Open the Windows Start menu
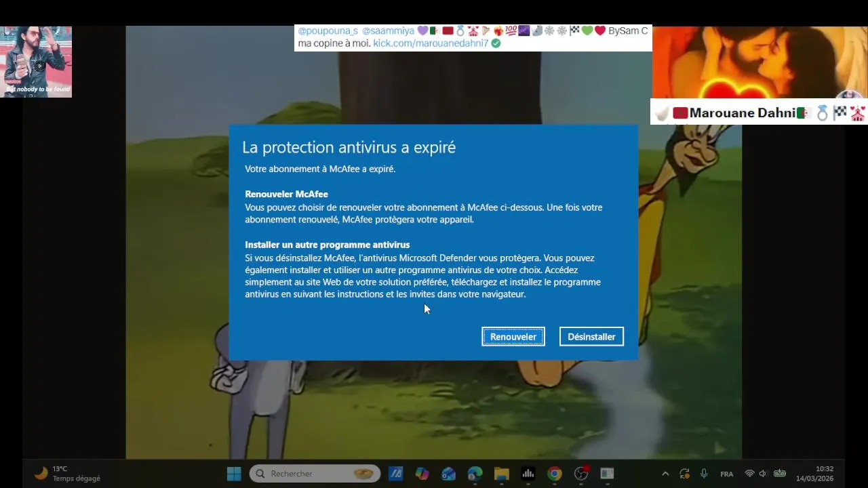This screenshot has height=488, width=868. tap(234, 474)
